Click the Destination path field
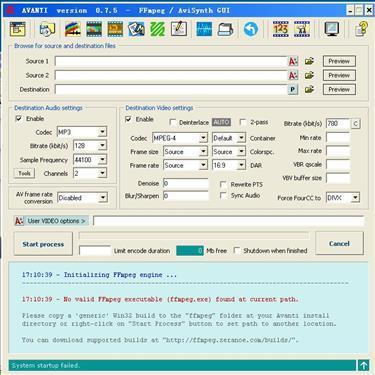The width and height of the screenshot is (375, 375). [x=171, y=89]
